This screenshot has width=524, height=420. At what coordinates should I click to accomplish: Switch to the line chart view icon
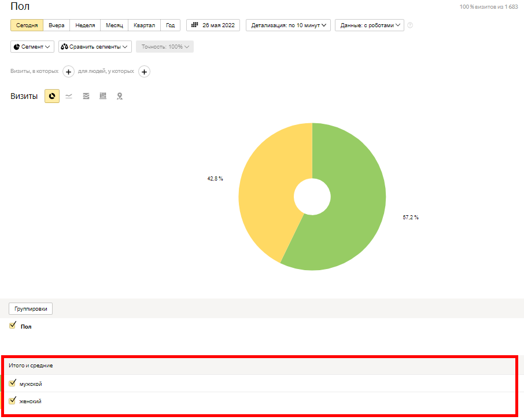point(69,96)
